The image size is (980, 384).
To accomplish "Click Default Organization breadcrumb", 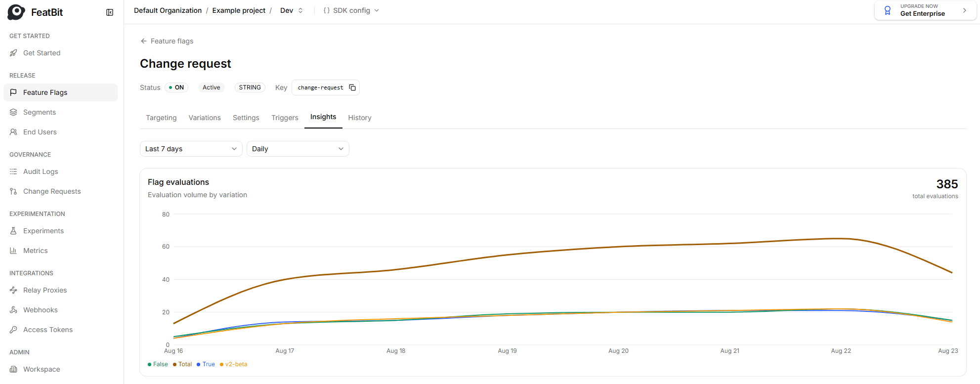I will pos(168,10).
